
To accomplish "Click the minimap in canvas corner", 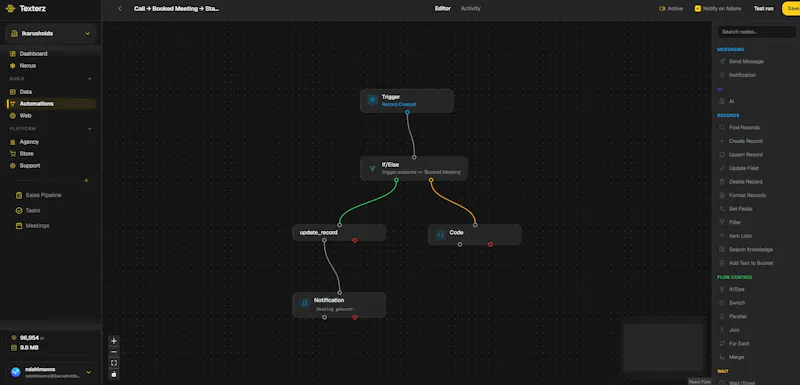I will (663, 348).
